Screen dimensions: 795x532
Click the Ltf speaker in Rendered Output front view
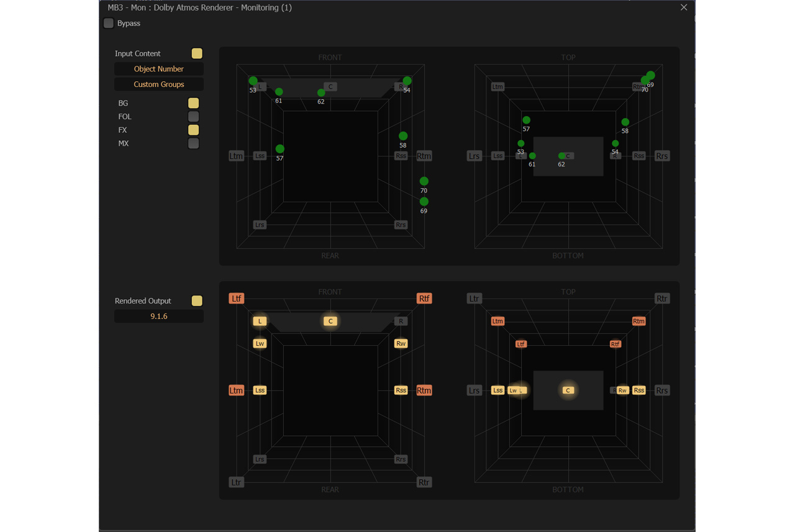[237, 299]
